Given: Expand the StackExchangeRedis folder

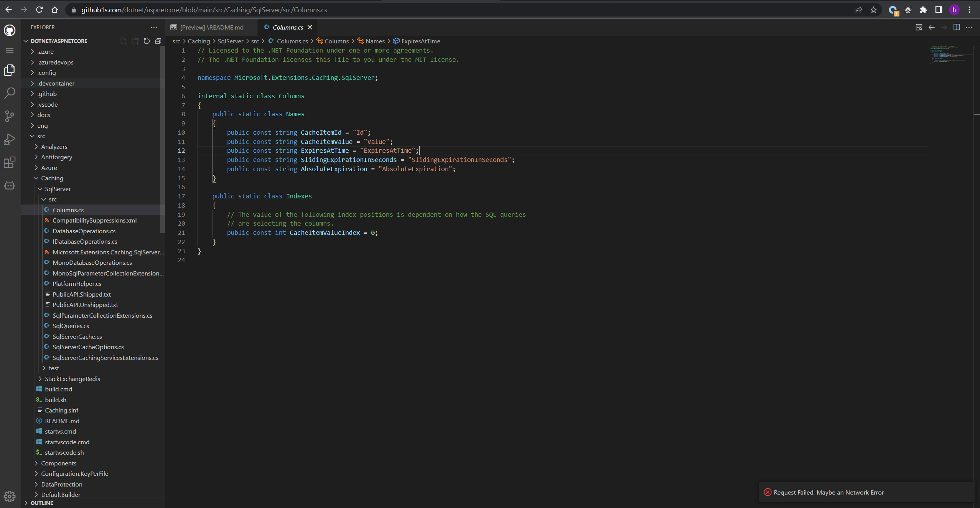Looking at the screenshot, I should (x=93, y=379).
